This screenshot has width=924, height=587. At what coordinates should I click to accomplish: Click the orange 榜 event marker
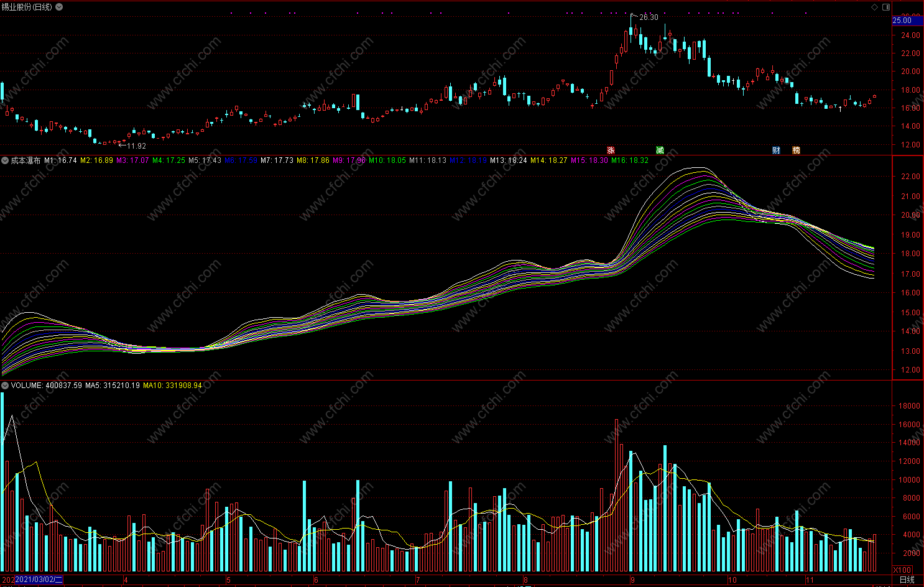point(796,150)
